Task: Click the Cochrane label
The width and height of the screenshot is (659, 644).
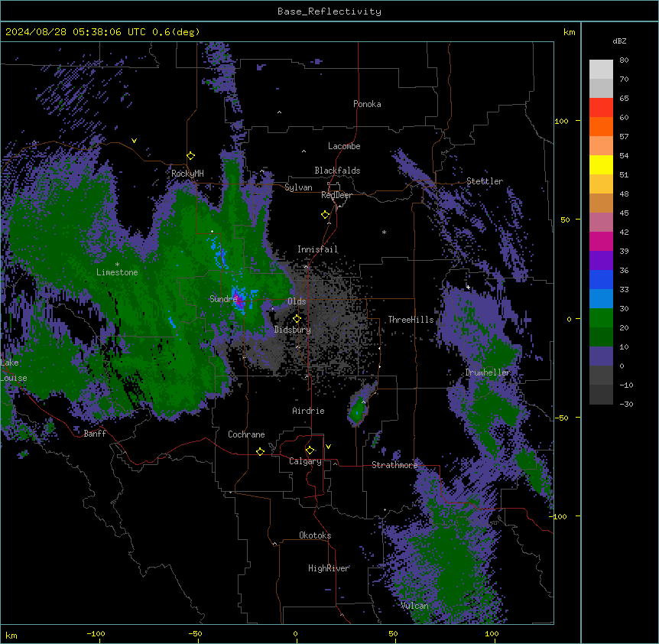Action: 246,434
